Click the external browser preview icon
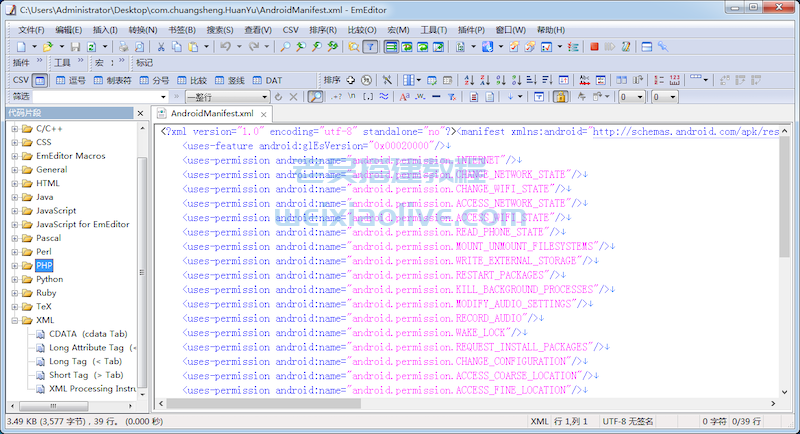This screenshot has width=800, height=434. [x=487, y=47]
